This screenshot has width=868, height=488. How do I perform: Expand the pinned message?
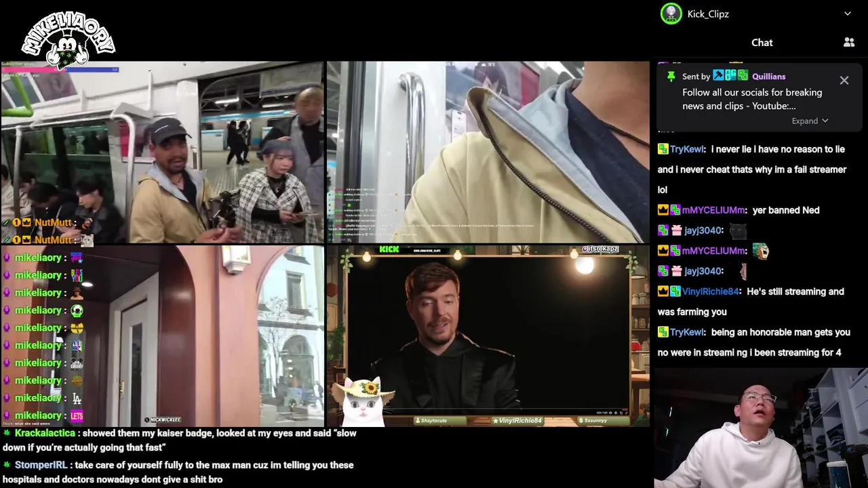pos(810,121)
